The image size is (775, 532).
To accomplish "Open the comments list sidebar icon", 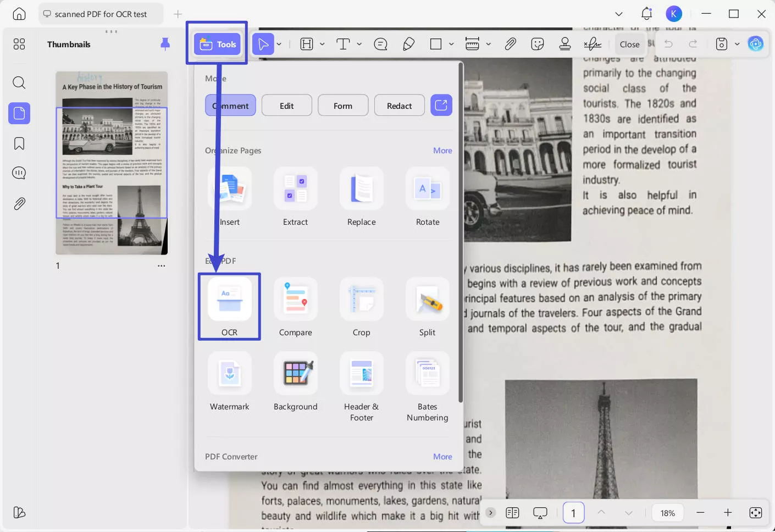I will (x=19, y=173).
